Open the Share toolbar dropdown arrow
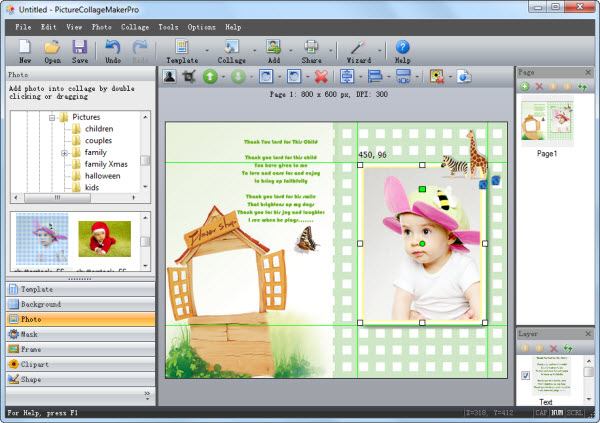The width and height of the screenshot is (600, 423). pos(329,50)
